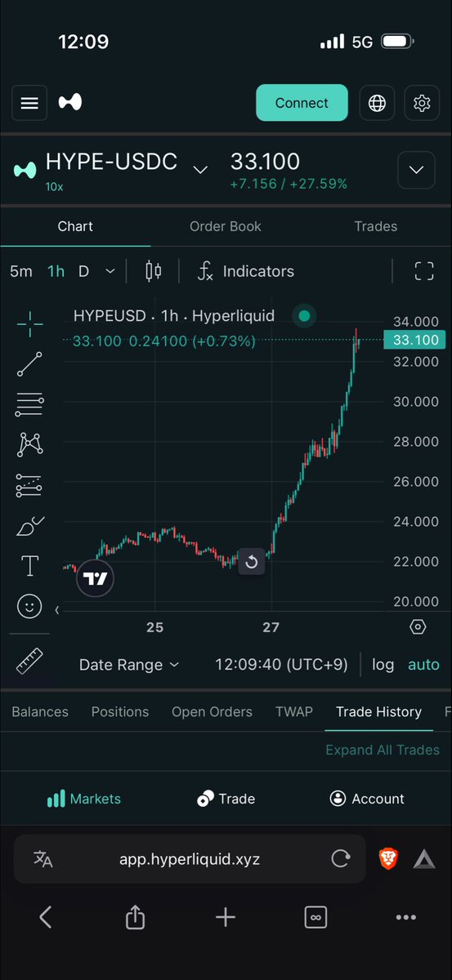Select D daily timeframe
This screenshot has width=452, height=980.
pos(83,271)
